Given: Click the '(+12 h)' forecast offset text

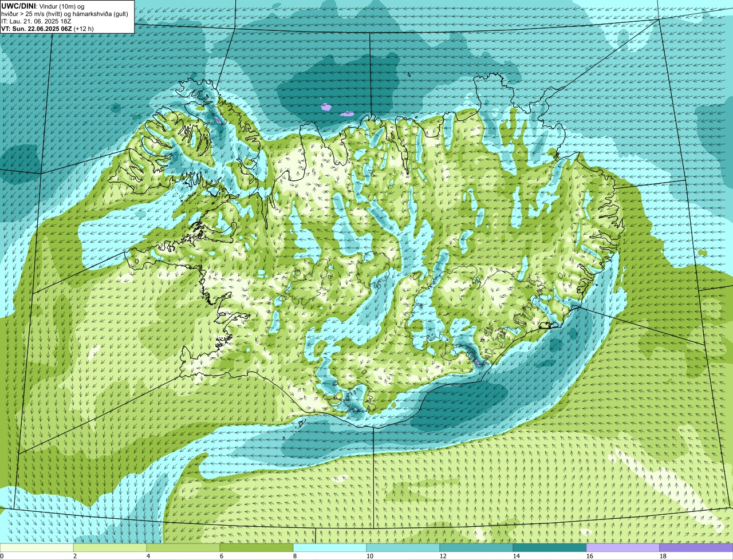Looking at the screenshot, I should pyautogui.click(x=84, y=29).
